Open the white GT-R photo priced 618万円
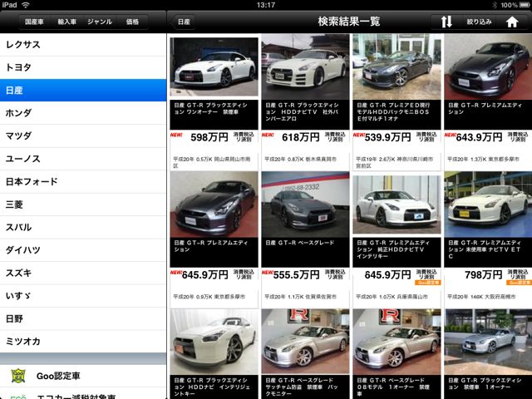 [x=305, y=66]
